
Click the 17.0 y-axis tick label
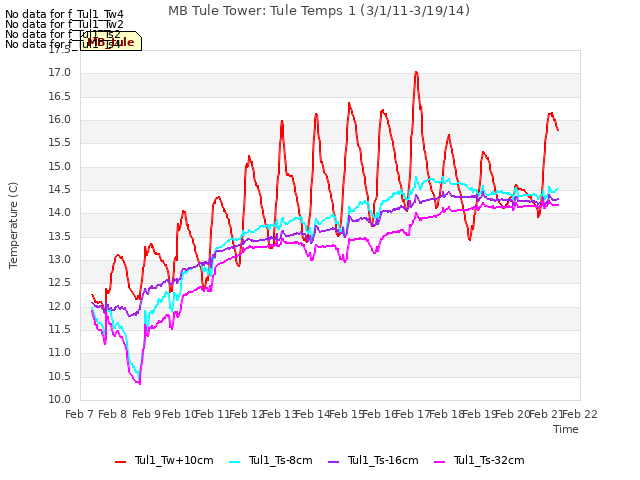(60, 73)
